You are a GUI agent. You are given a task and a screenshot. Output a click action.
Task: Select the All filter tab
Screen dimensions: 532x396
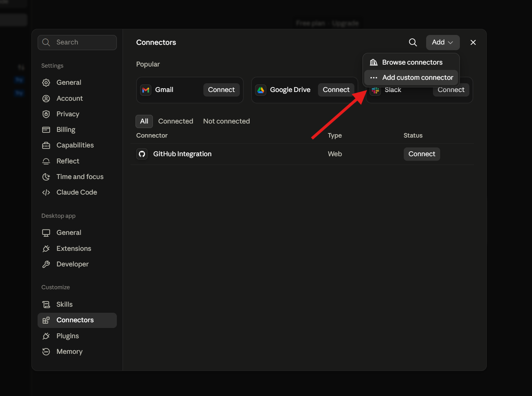click(144, 121)
